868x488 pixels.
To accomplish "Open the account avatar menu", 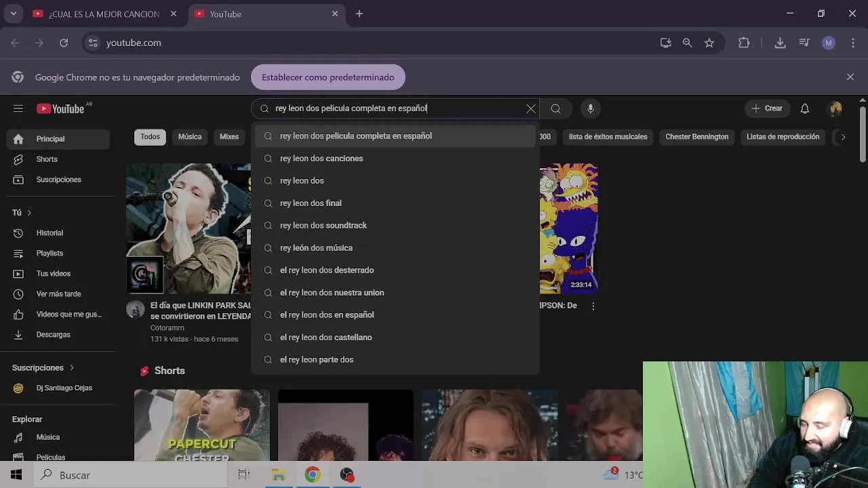I will point(835,108).
